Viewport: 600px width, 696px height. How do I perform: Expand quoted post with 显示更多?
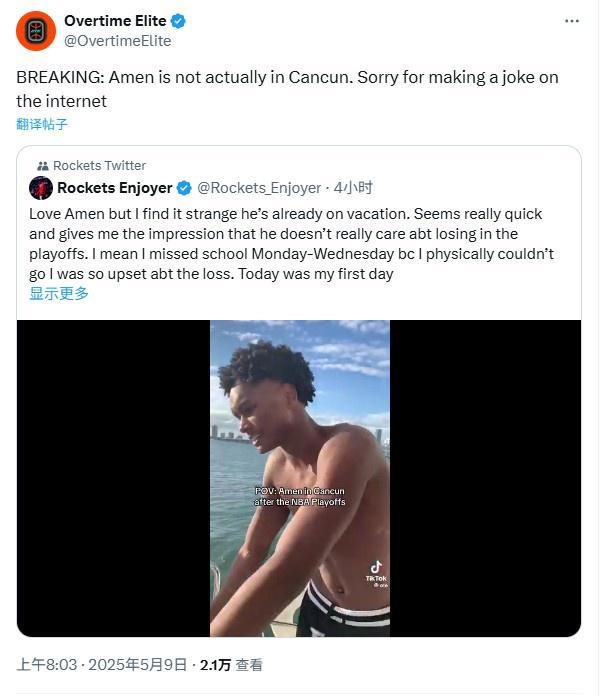click(x=59, y=293)
